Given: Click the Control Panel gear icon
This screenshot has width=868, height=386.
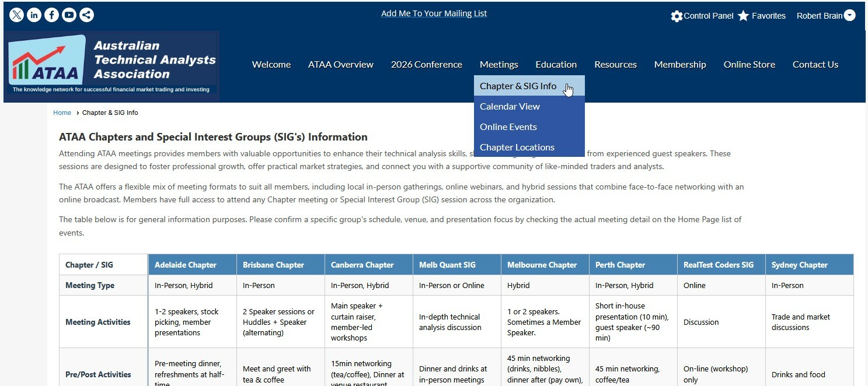Looking at the screenshot, I should [x=677, y=16].
